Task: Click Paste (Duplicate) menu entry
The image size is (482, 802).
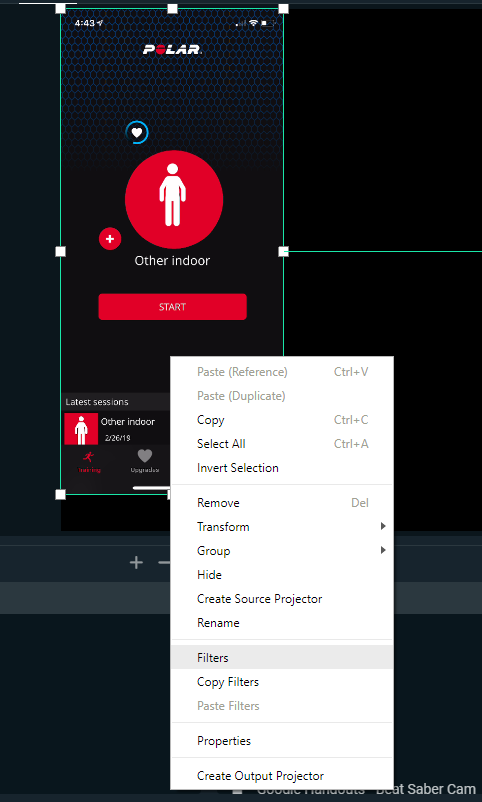Action: (x=282, y=396)
